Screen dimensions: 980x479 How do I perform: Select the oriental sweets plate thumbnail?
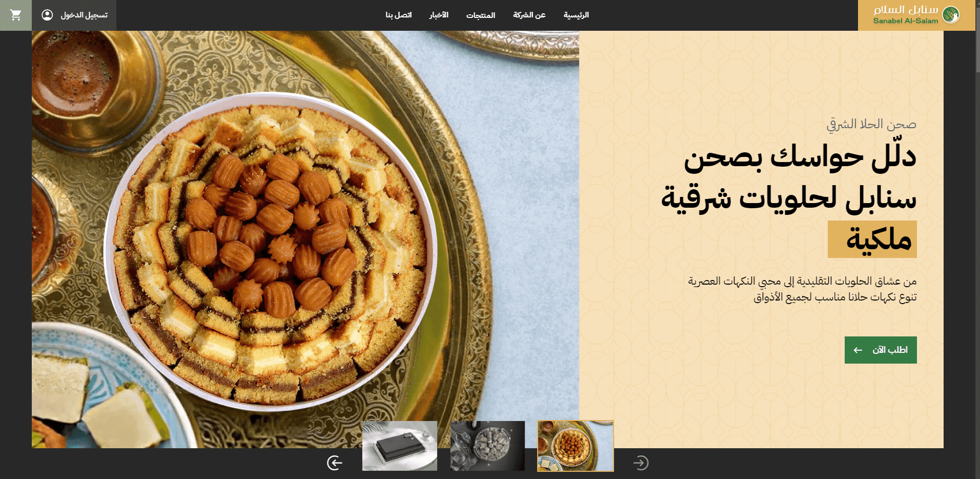tap(575, 446)
